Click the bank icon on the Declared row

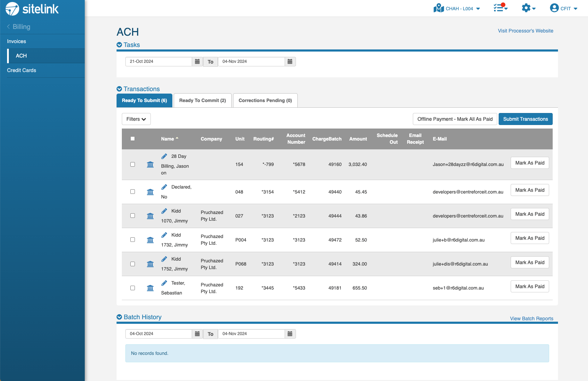click(150, 192)
